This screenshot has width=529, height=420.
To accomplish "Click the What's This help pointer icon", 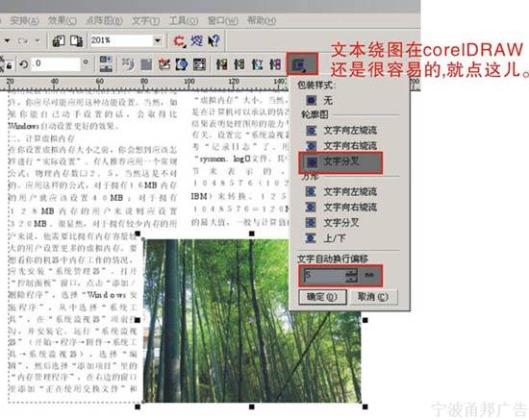I will tap(214, 41).
